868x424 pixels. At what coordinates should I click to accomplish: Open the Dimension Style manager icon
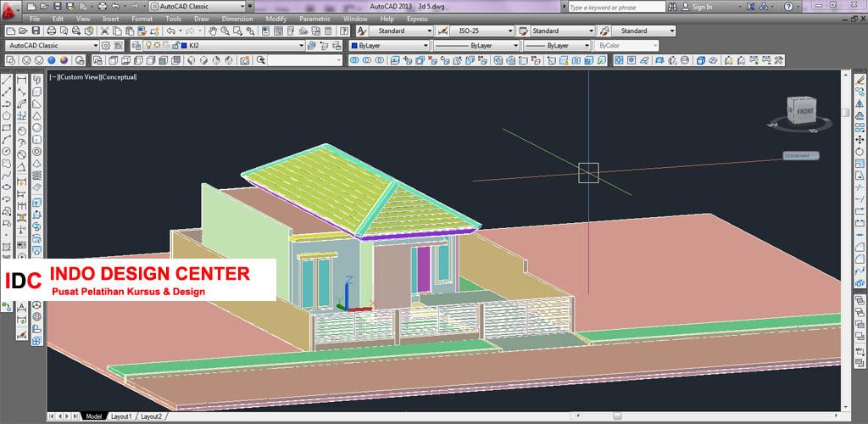(x=442, y=31)
